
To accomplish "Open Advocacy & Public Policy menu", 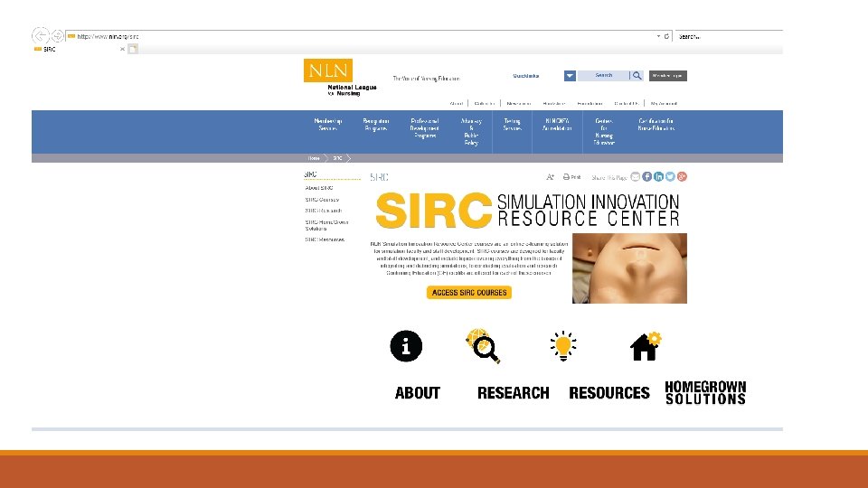I will pyautogui.click(x=471, y=132).
